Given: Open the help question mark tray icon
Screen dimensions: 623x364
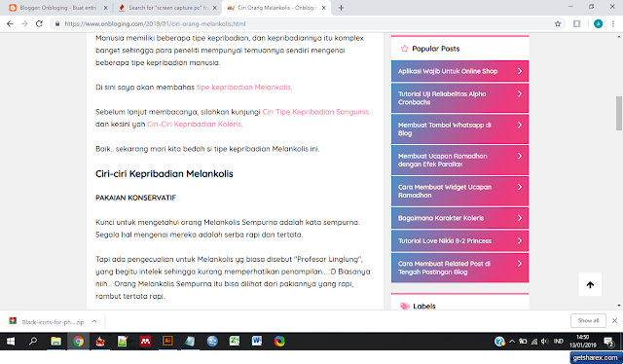Looking at the screenshot, I should [x=499, y=342].
